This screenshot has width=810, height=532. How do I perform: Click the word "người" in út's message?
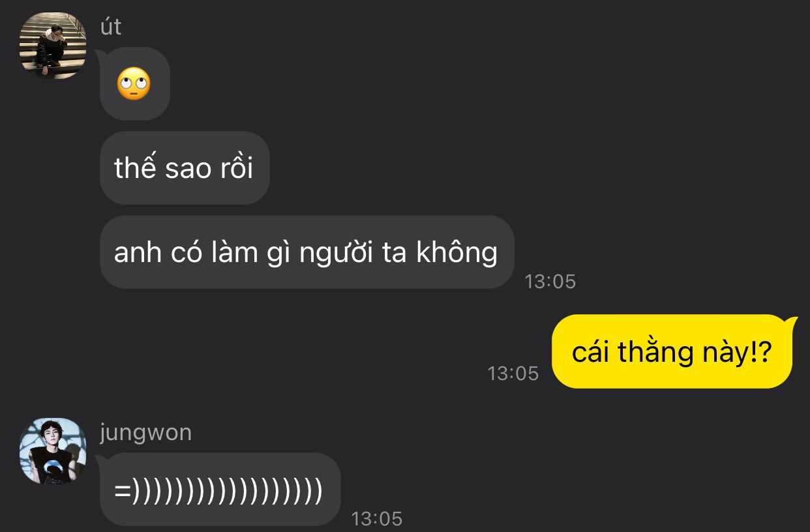click(x=336, y=253)
